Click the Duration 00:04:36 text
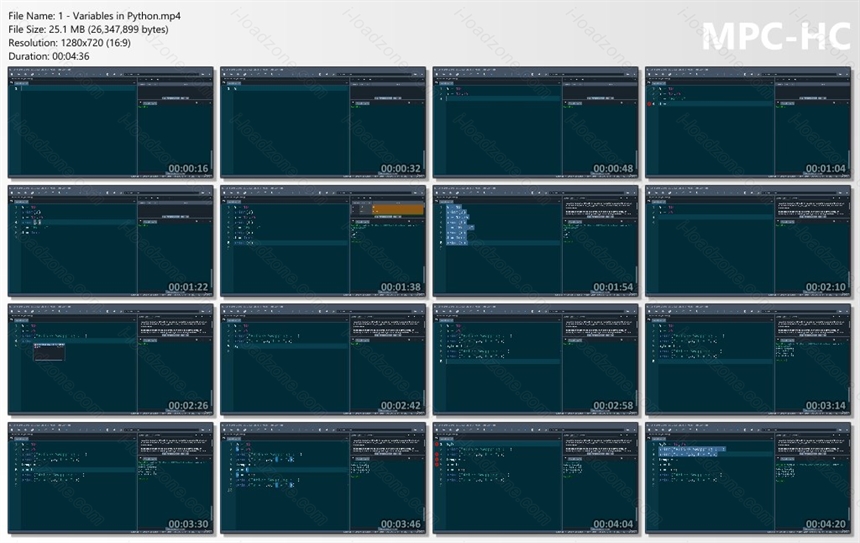This screenshot has width=860, height=543. (x=49, y=56)
